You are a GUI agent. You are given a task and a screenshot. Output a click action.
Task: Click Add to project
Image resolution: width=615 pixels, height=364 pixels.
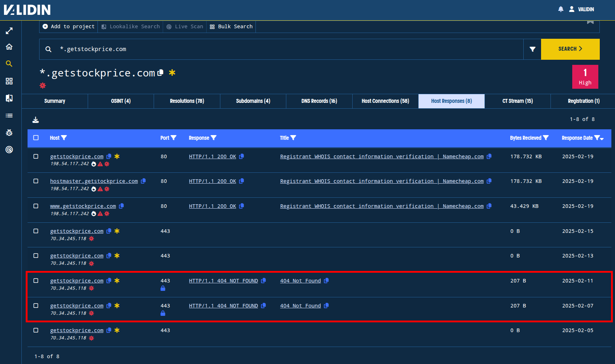coord(68,26)
